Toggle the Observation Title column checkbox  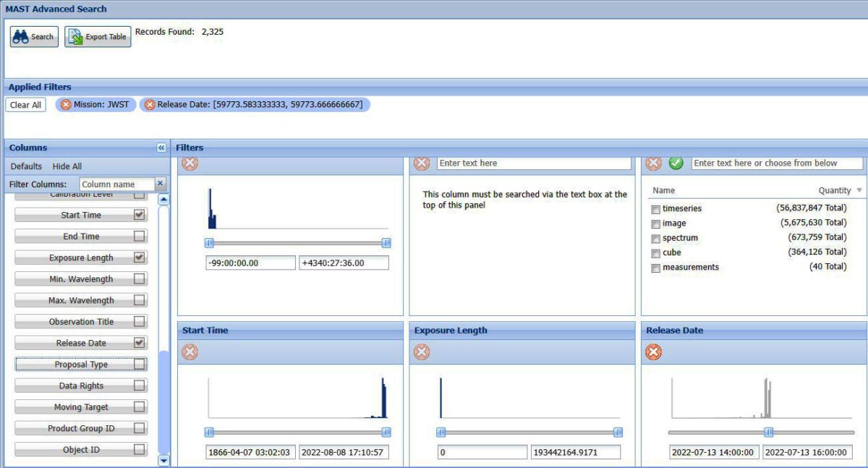click(140, 322)
